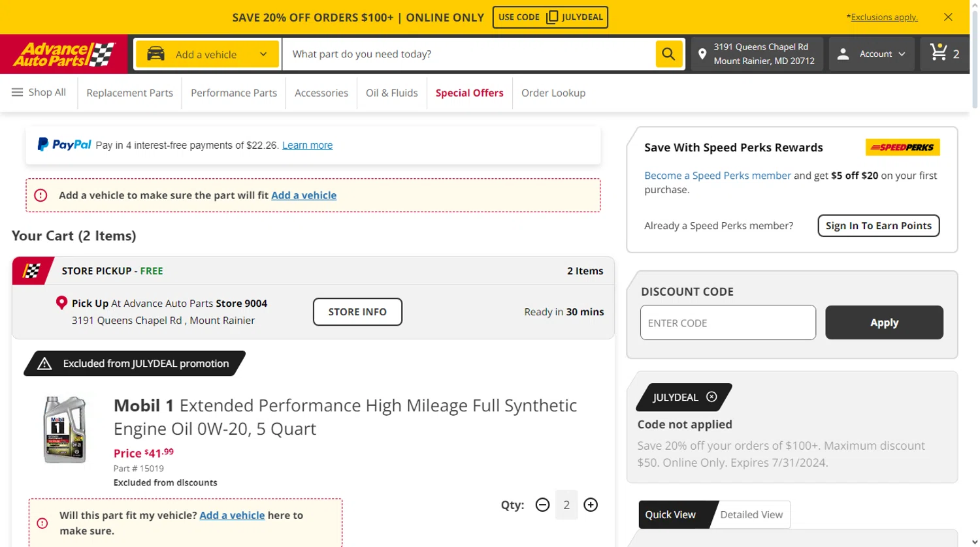Go to Order Lookup

553,93
